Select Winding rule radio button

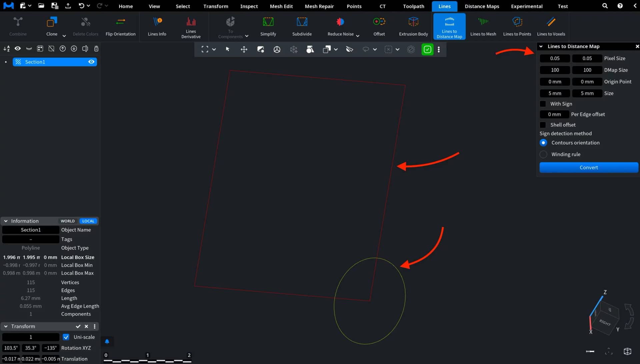(x=543, y=154)
